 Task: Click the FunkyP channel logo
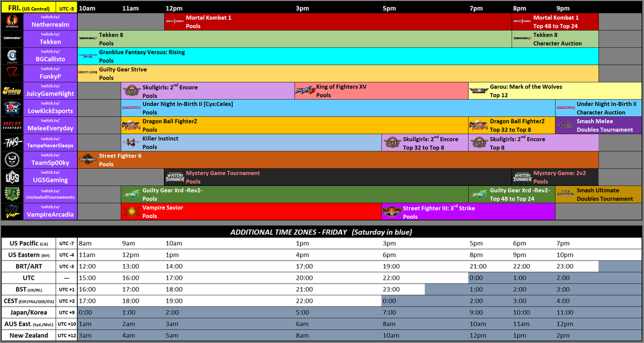pos(12,73)
